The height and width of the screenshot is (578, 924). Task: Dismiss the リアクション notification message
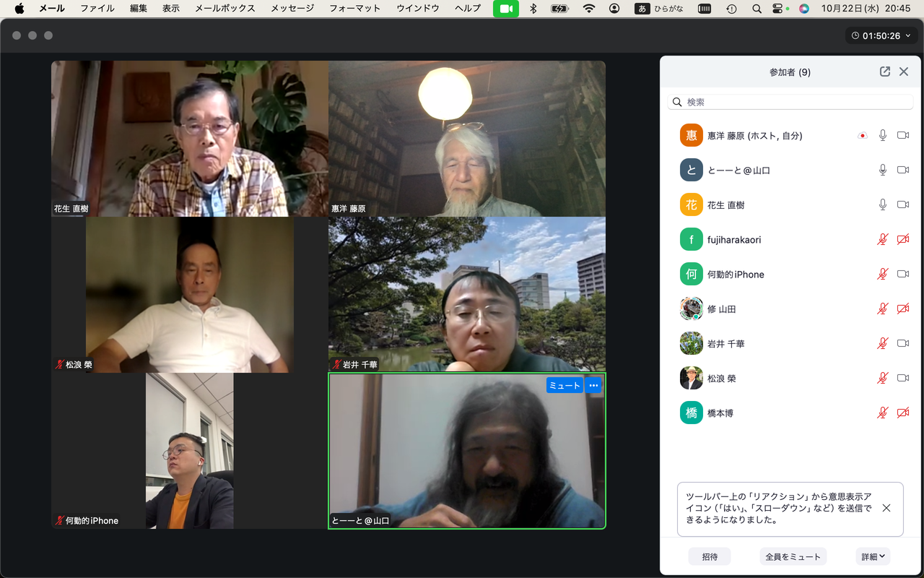click(x=886, y=508)
